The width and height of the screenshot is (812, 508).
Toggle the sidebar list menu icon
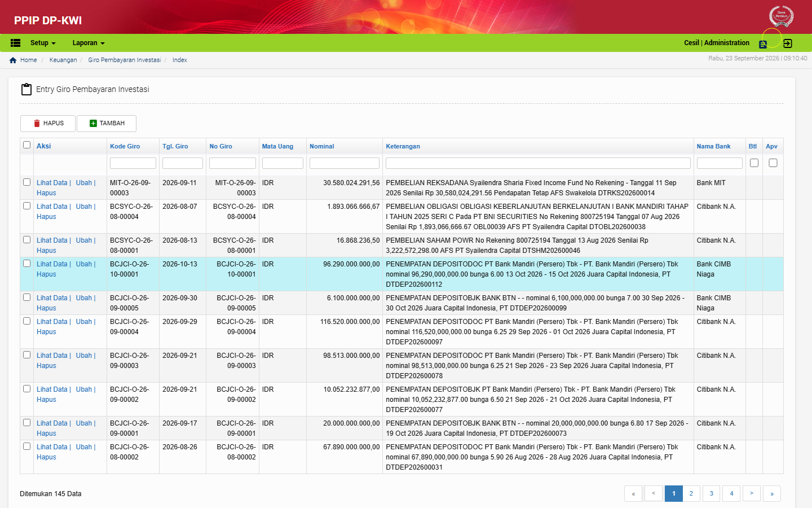coord(15,43)
